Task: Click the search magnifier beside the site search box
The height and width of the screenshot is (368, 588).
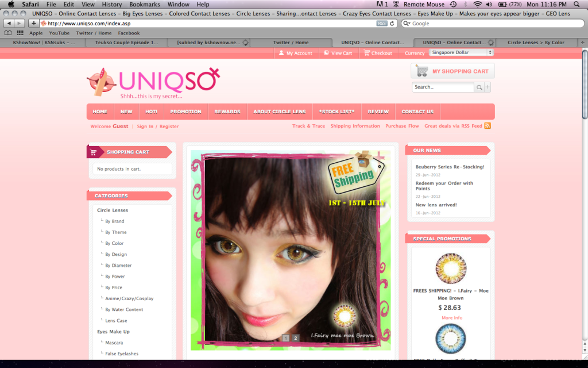Action: pos(479,87)
